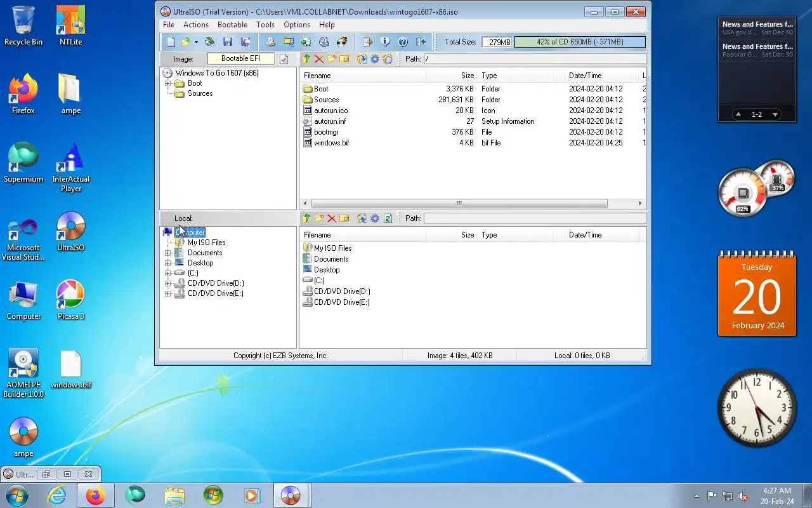Select bootmgr file in image list
The image size is (812, 508).
tap(326, 132)
